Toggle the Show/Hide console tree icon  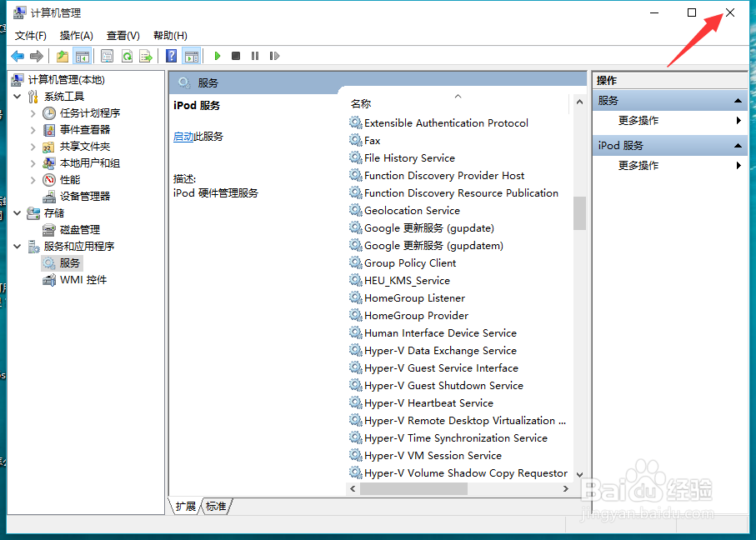pyautogui.click(x=83, y=56)
